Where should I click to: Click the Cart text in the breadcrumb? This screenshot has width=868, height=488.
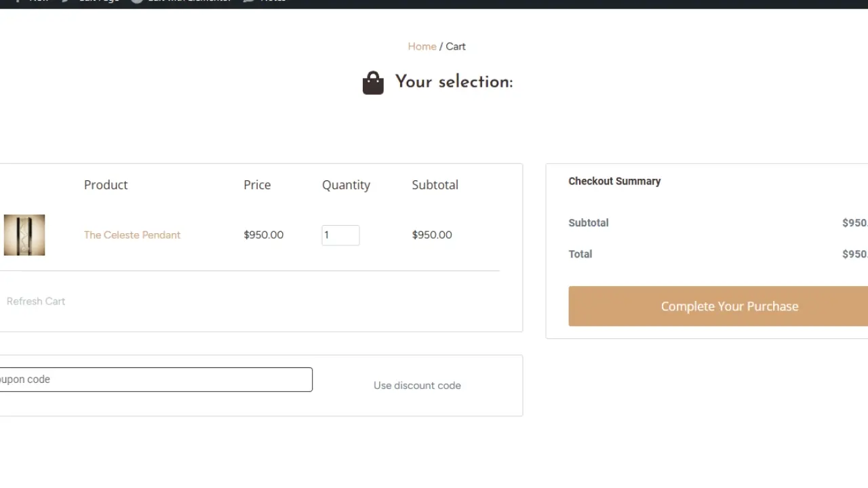click(x=456, y=47)
